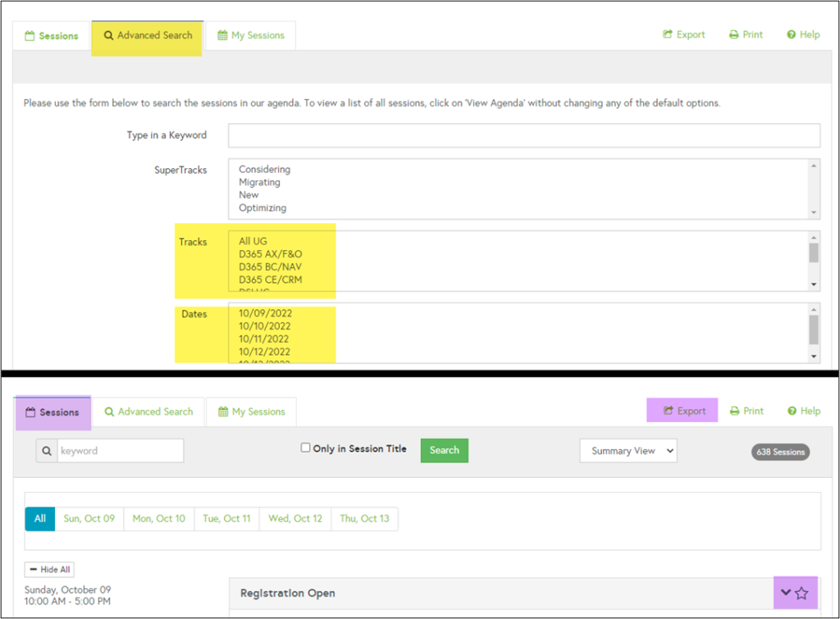Viewport: 840px width, 619px height.
Task: Select 'D365 CE/CRM' in the Tracks list
Action: point(271,280)
